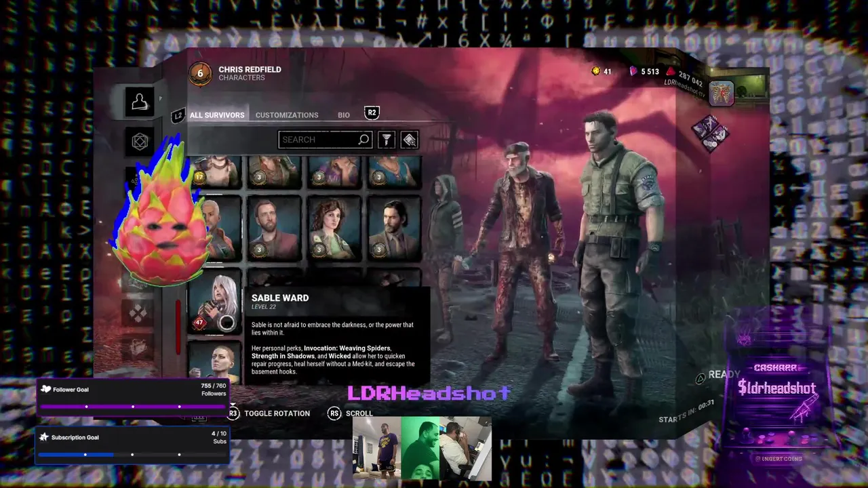Viewport: 868px width, 488px height.
Task: Click the R2 shoulder button prompt
Action: click(x=371, y=113)
